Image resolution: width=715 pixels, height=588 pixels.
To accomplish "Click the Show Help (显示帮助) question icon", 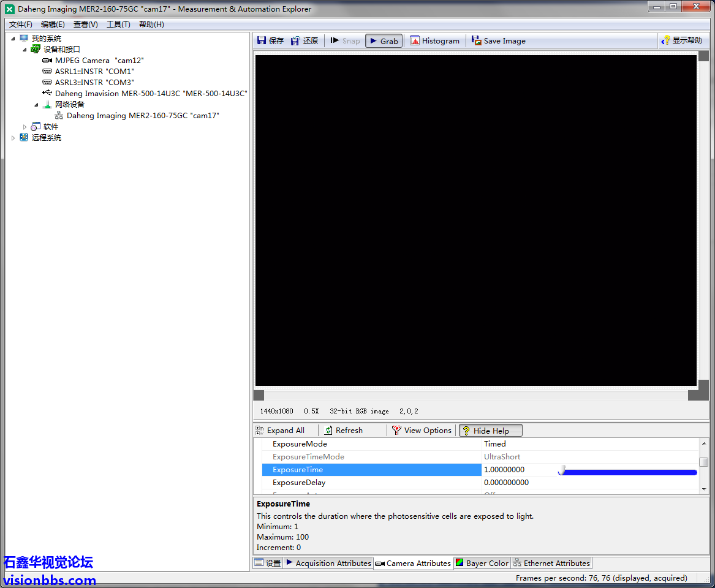I will (x=666, y=40).
